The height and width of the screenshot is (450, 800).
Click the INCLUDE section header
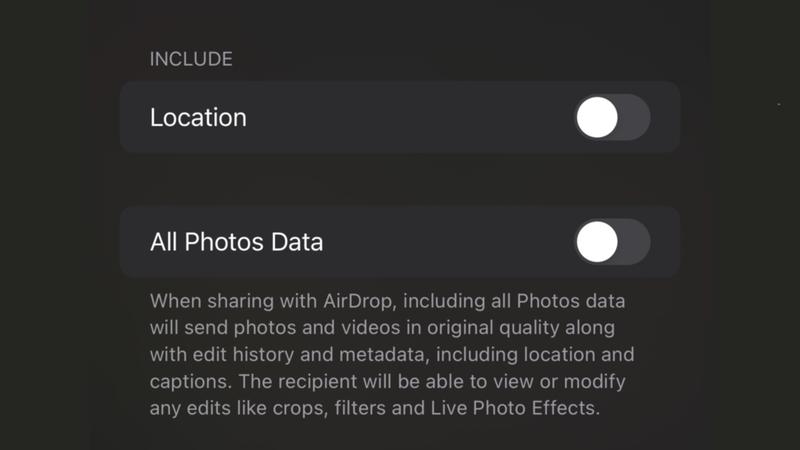pos(190,59)
